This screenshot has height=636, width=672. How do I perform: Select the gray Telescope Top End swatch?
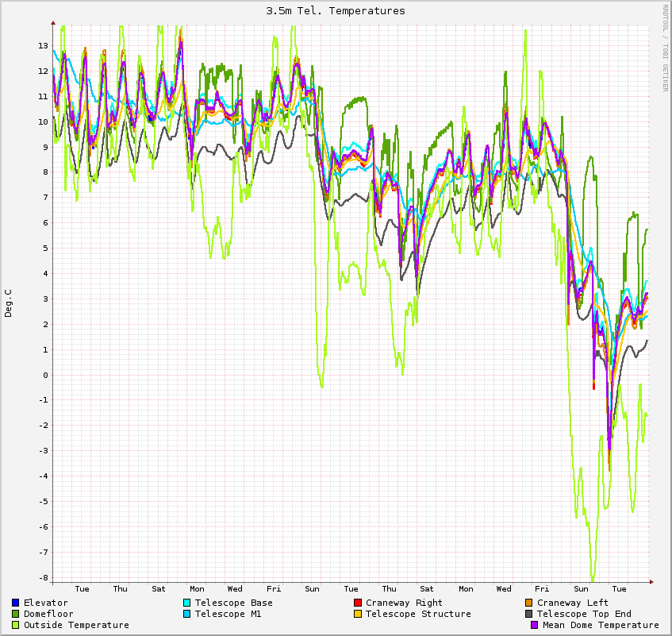(x=529, y=614)
